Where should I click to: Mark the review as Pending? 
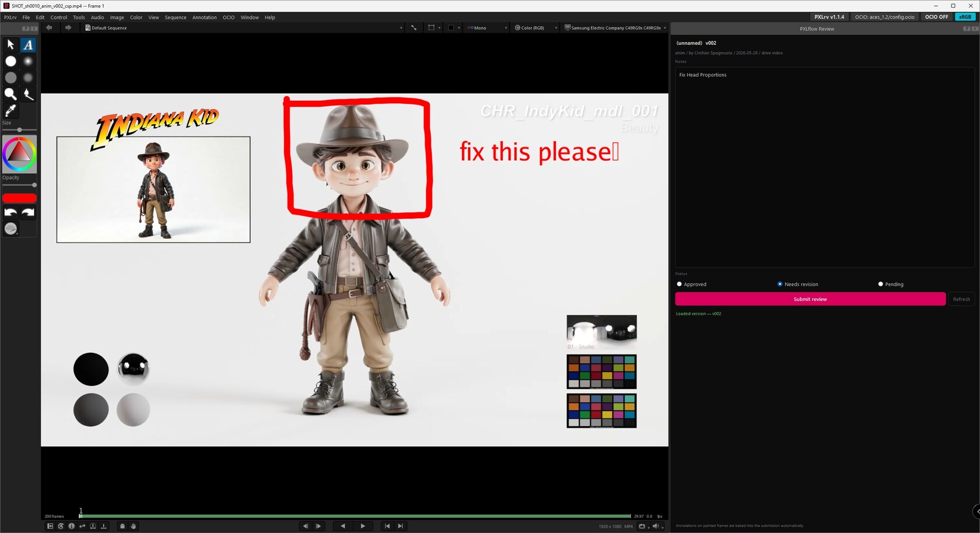coord(891,284)
